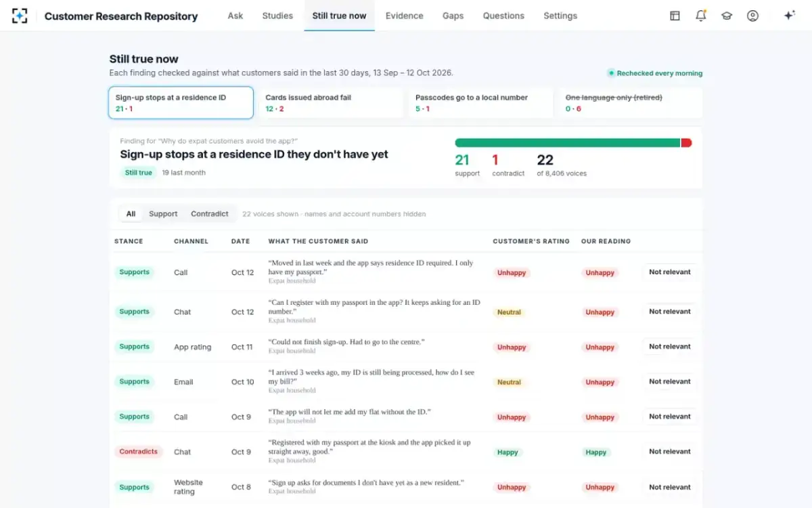Click the Sign-up stops finding headline
The height and width of the screenshot is (508, 812).
[x=254, y=154]
